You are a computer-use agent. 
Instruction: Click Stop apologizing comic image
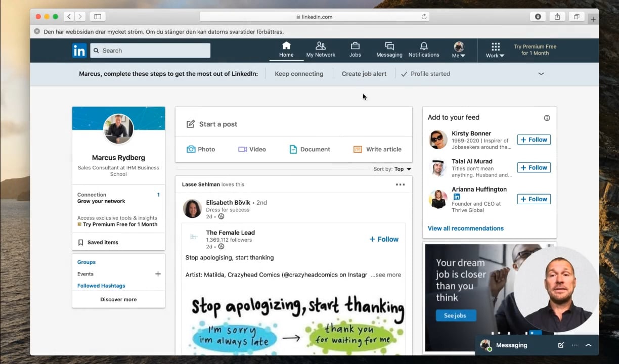click(294, 323)
